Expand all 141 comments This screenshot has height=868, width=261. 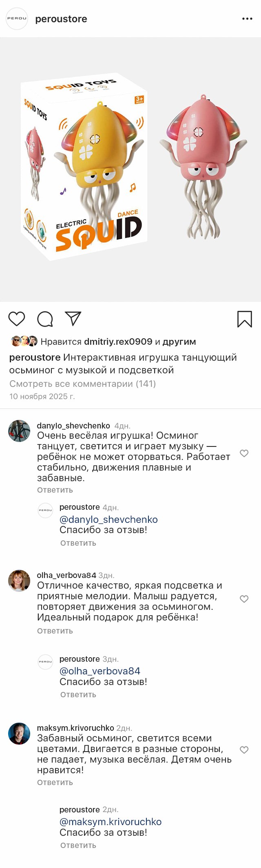coord(82,384)
